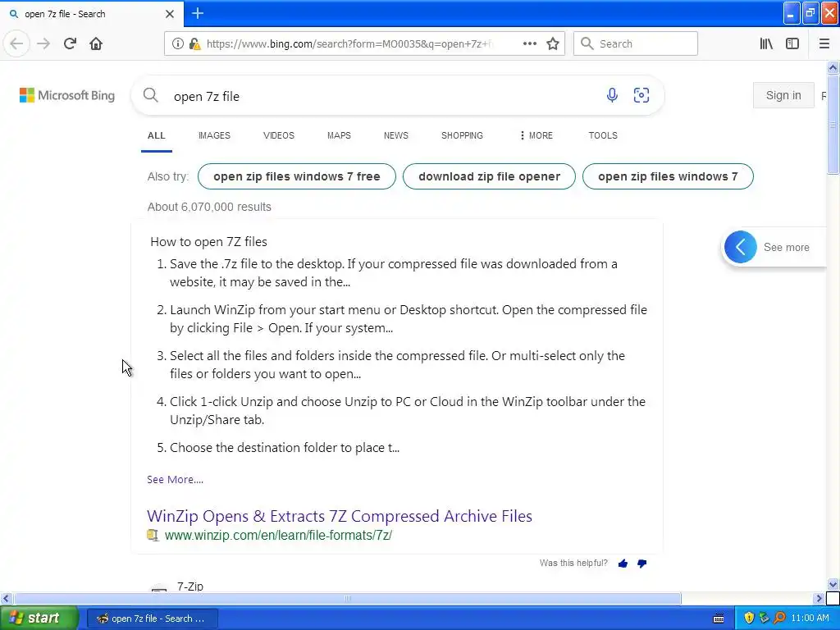Viewport: 840px width, 630px height.
Task: Click vertical scrollbar down arrow
Action: point(833,584)
